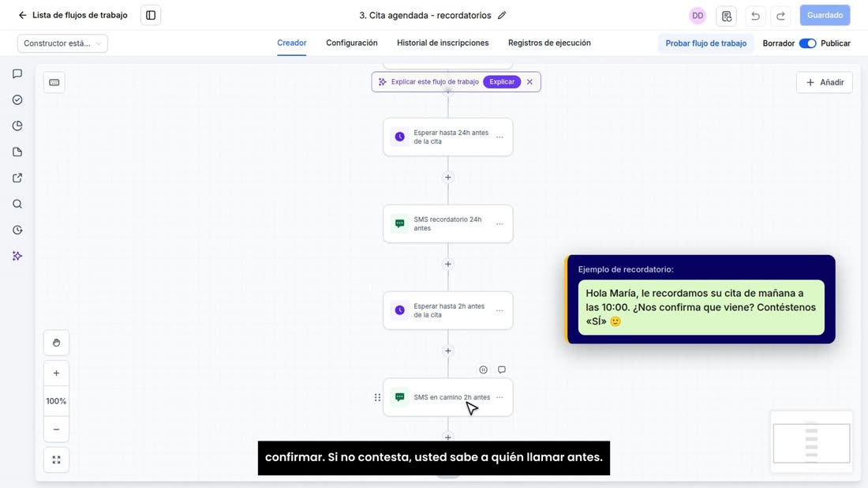Edit workflow name with pencil icon
868x488 pixels.
pos(502,16)
